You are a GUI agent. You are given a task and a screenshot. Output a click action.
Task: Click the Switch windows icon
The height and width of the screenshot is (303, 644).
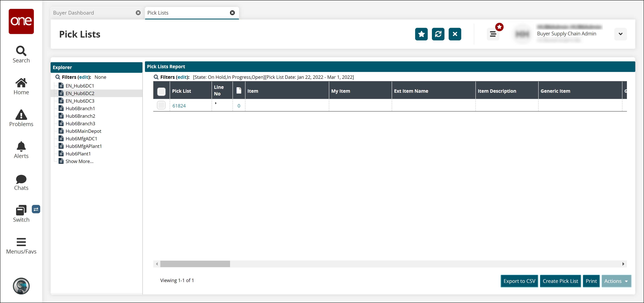(21, 210)
